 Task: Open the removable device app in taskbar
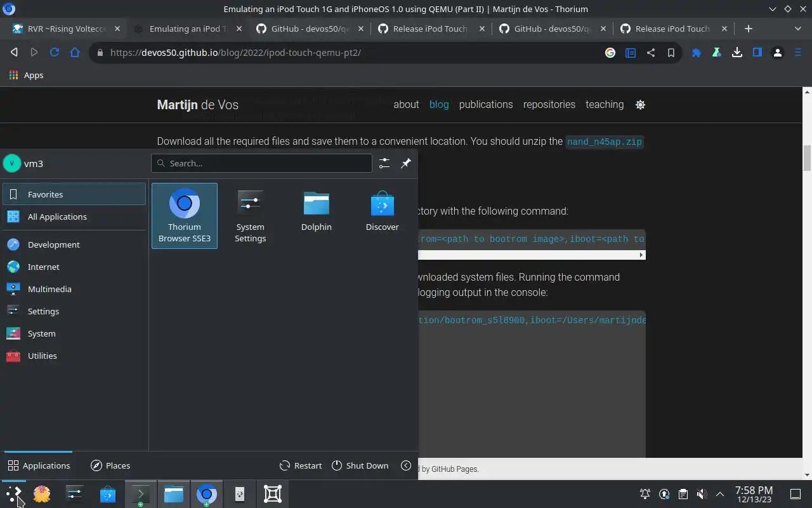[240, 494]
